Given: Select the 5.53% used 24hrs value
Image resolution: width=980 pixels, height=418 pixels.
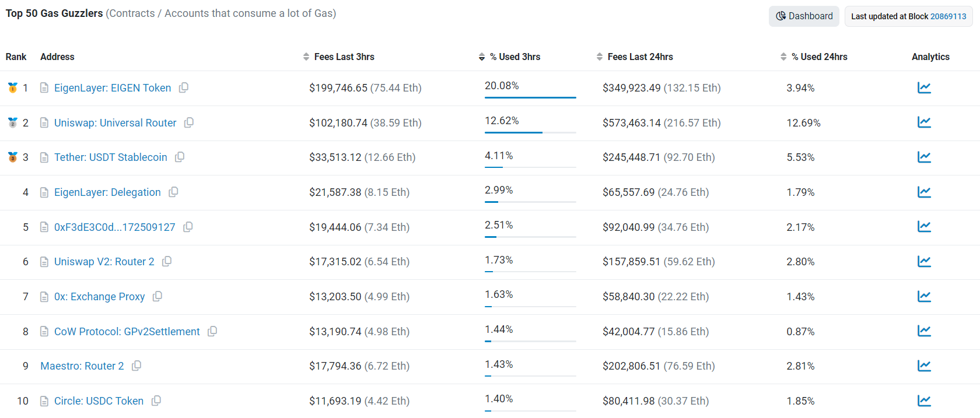Looking at the screenshot, I should point(800,157).
